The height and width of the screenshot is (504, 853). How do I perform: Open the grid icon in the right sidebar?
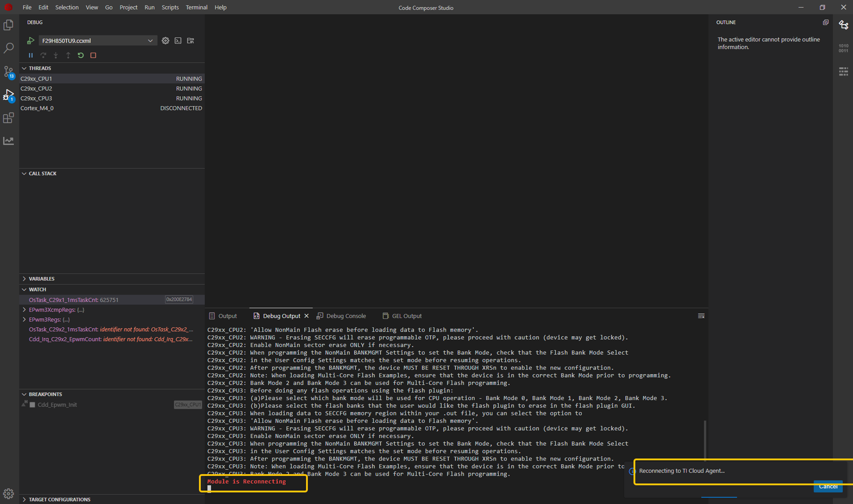(x=844, y=72)
